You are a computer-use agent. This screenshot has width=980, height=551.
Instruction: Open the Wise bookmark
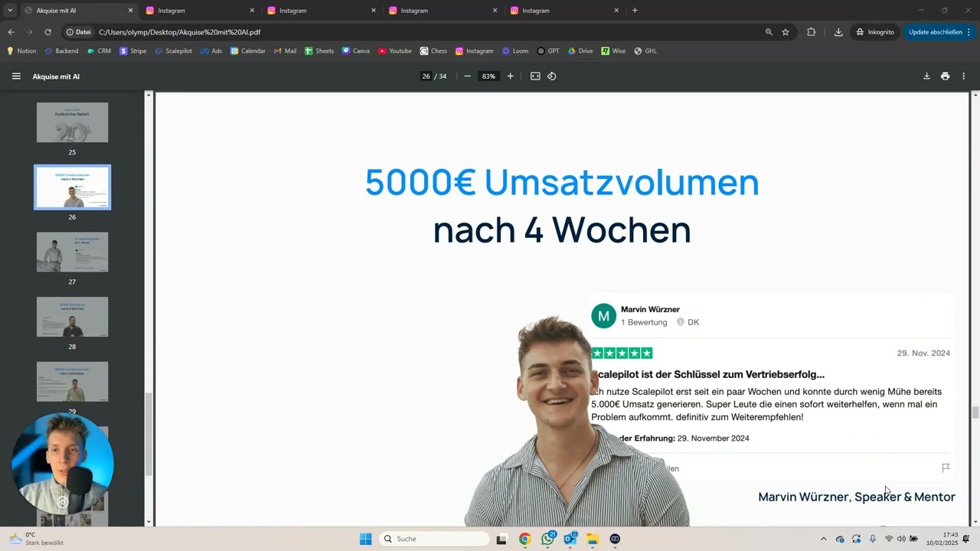(613, 51)
